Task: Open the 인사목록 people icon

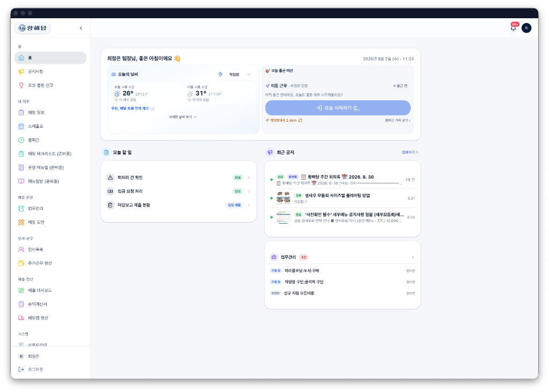Action: [x=21, y=249]
